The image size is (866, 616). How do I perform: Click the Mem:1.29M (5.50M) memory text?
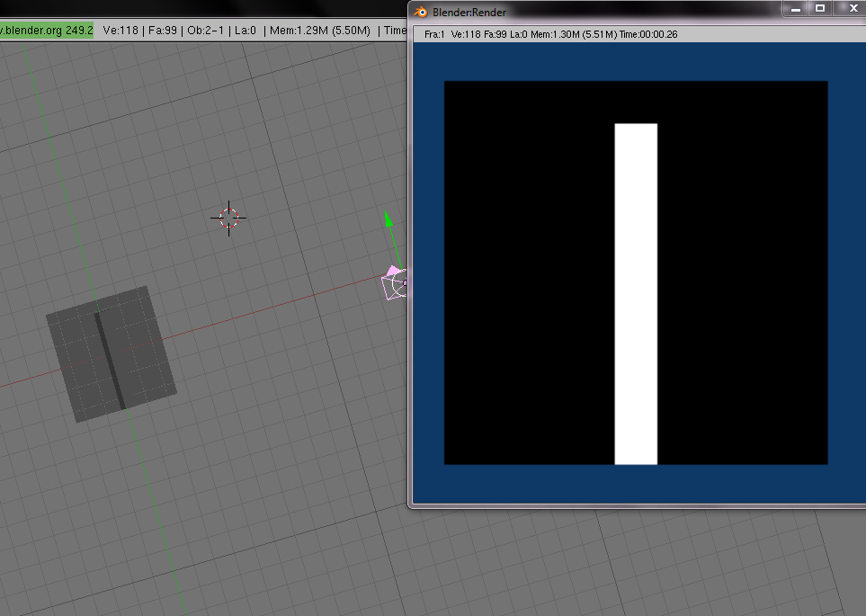click(320, 31)
